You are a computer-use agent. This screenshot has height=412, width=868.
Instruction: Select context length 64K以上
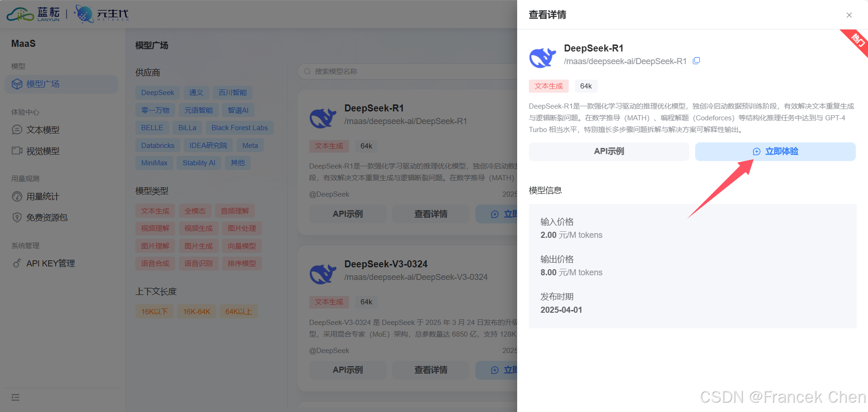point(238,312)
